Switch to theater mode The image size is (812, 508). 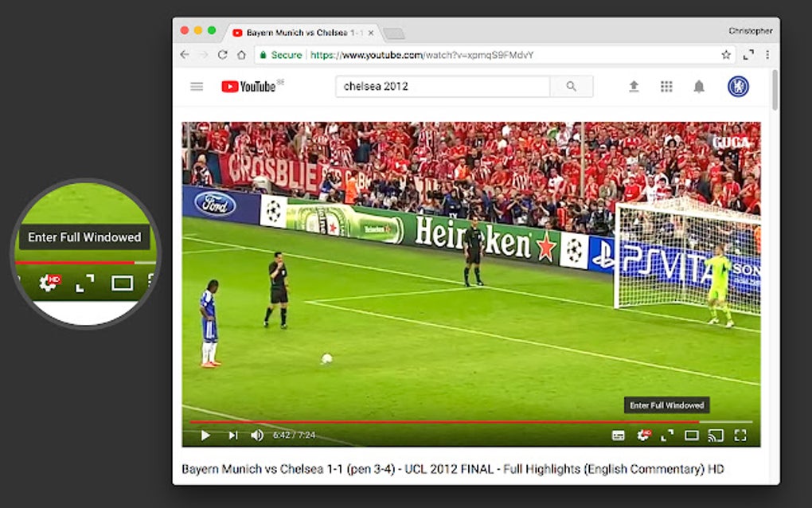click(x=690, y=435)
